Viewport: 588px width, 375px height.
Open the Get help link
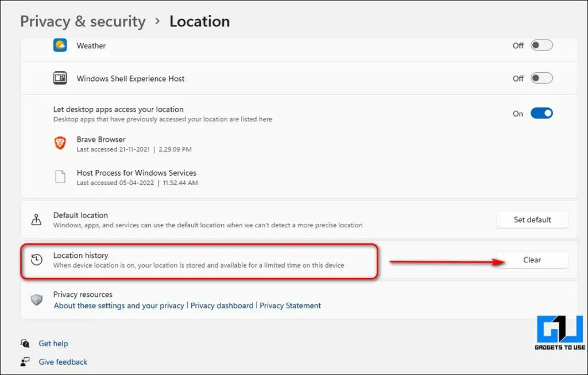tap(53, 343)
